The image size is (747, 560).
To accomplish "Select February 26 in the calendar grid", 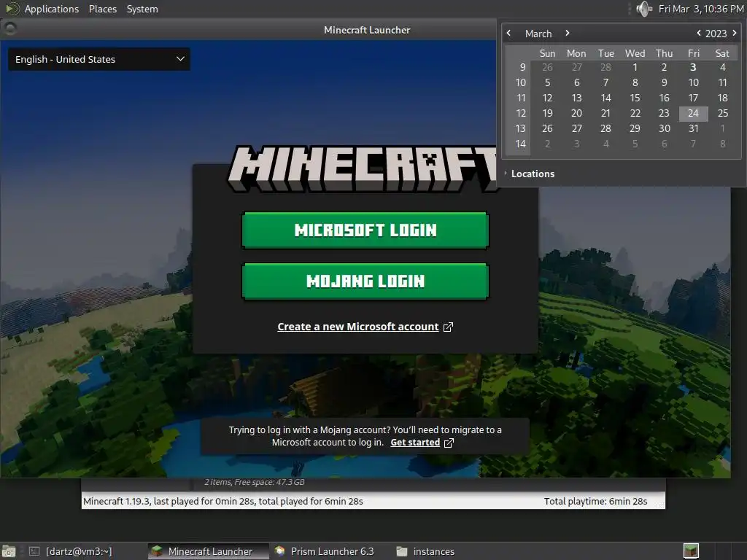I will pos(547,68).
